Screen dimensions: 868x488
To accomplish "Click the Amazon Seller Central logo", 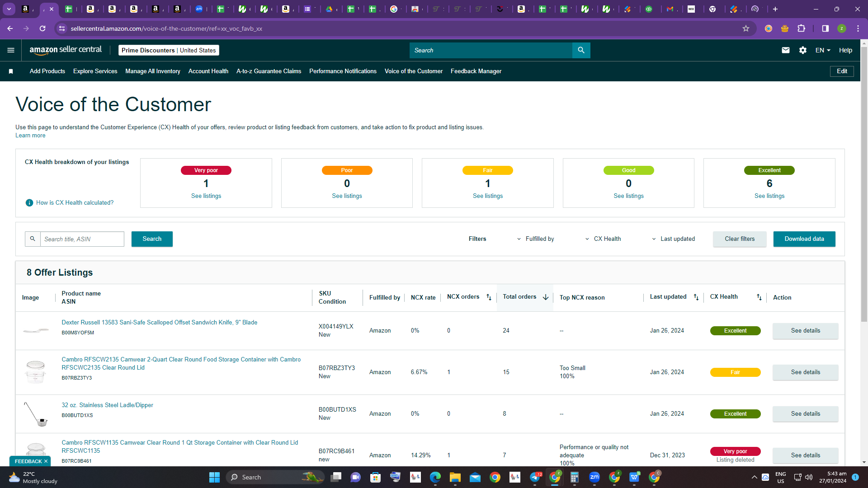I will pos(66,50).
